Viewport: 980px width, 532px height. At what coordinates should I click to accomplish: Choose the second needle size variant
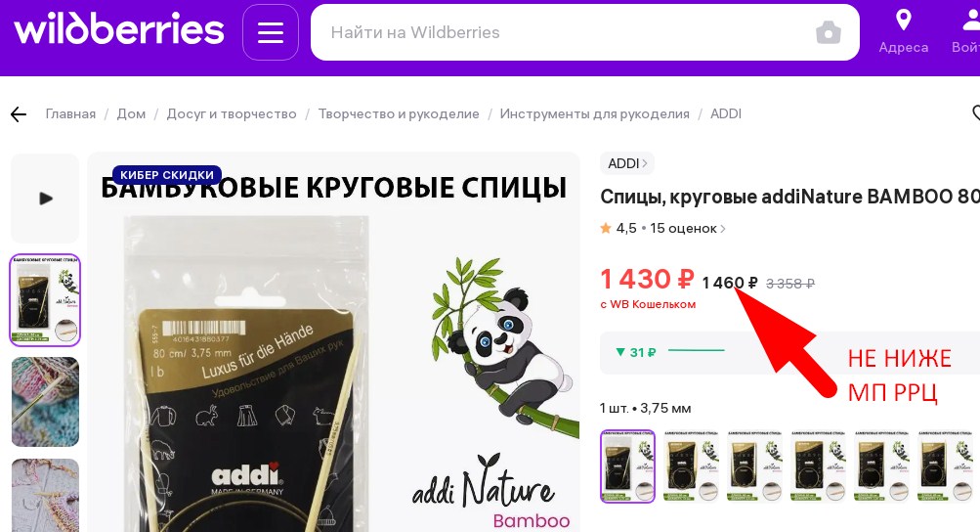pos(691,466)
